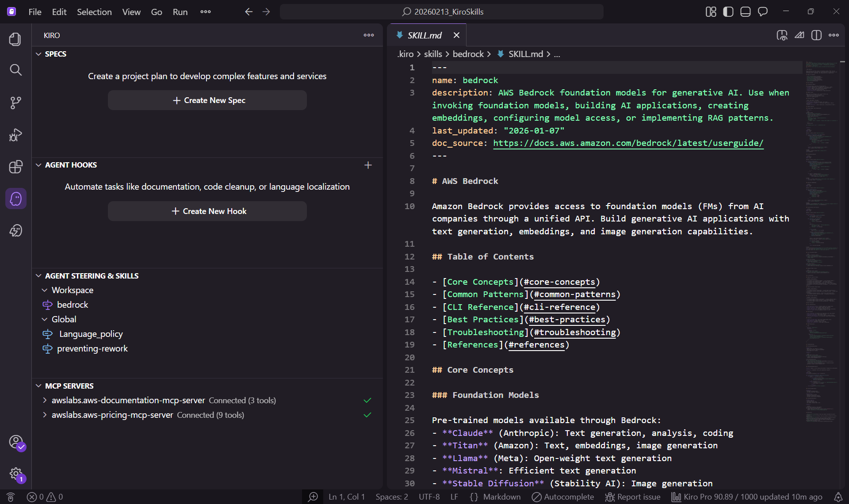Click the 20260213_KiroSkills command center bar
Image resolution: width=849 pixels, height=504 pixels.
click(x=442, y=11)
